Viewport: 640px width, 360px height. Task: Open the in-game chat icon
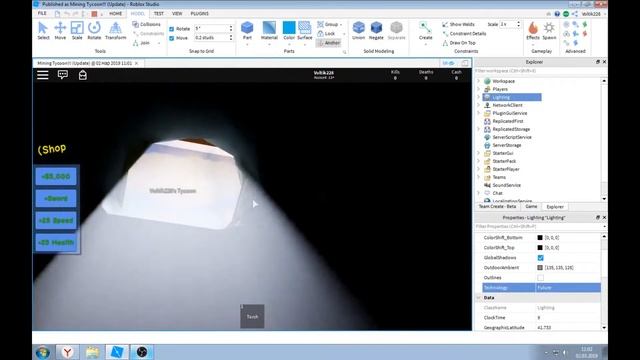[63, 75]
